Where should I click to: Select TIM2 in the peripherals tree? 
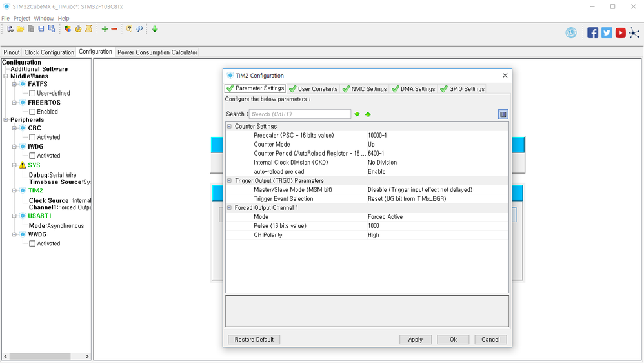[x=35, y=191]
